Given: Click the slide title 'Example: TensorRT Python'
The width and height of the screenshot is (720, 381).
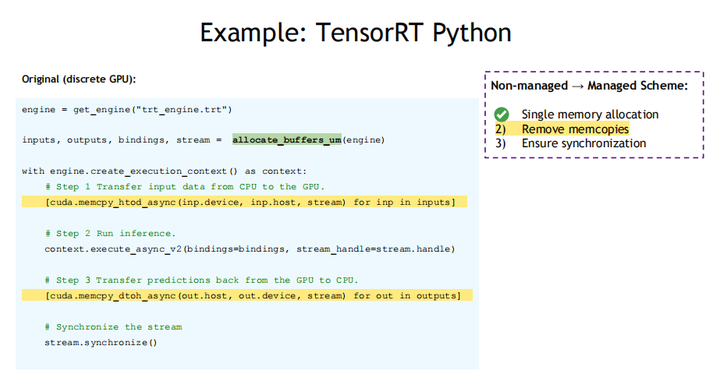Looking at the screenshot, I should (355, 33).
